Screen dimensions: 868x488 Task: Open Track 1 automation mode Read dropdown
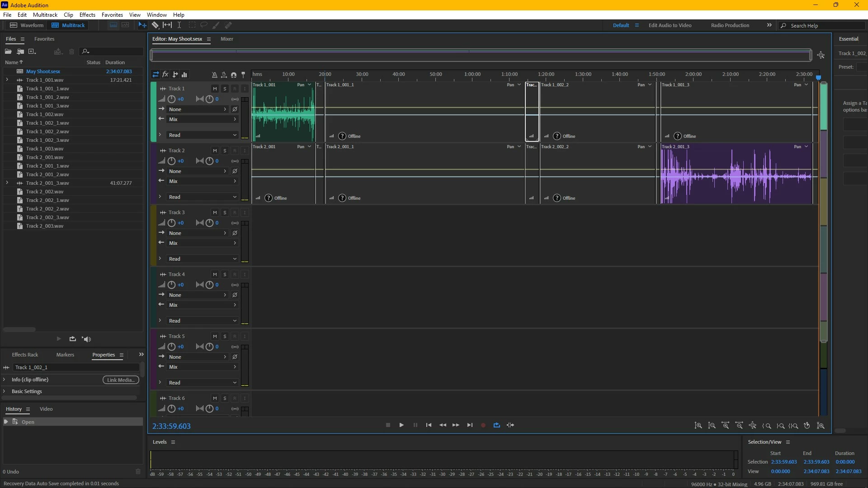tap(202, 135)
